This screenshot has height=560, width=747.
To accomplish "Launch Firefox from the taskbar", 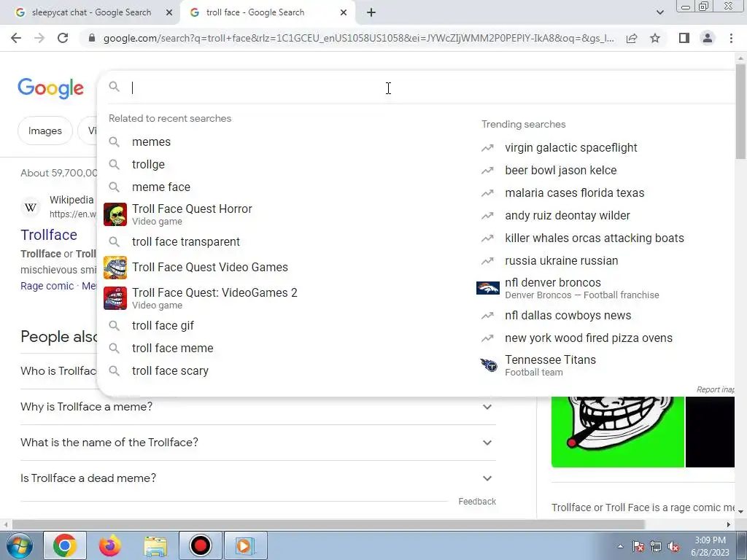I will (110, 545).
